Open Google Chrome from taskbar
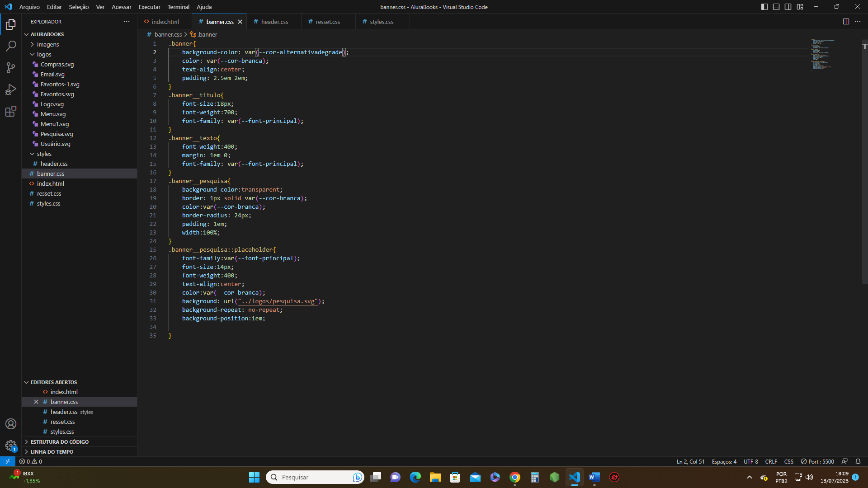 (x=515, y=477)
